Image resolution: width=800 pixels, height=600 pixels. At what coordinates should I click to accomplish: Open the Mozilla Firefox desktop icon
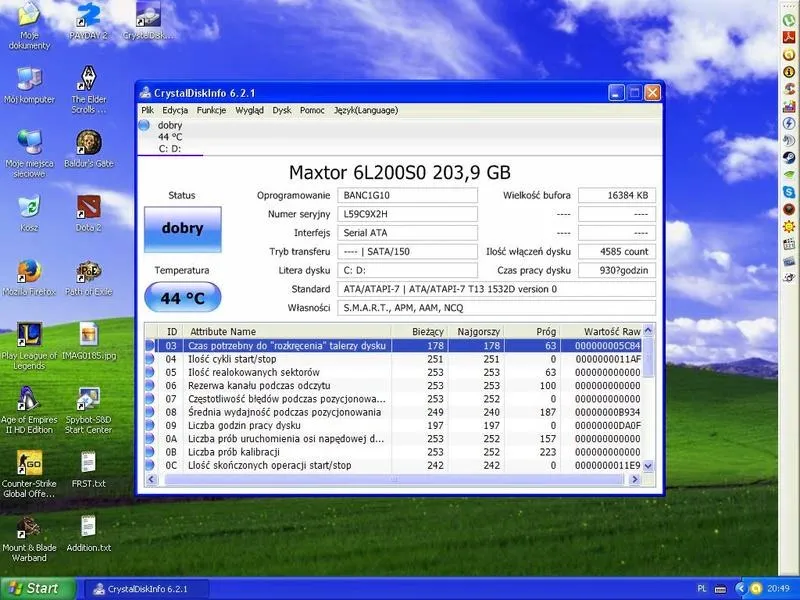pyautogui.click(x=29, y=278)
